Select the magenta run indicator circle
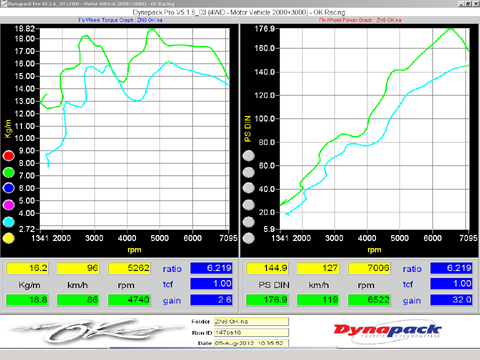Screen dimensions: 480x360 click(x=9, y=205)
